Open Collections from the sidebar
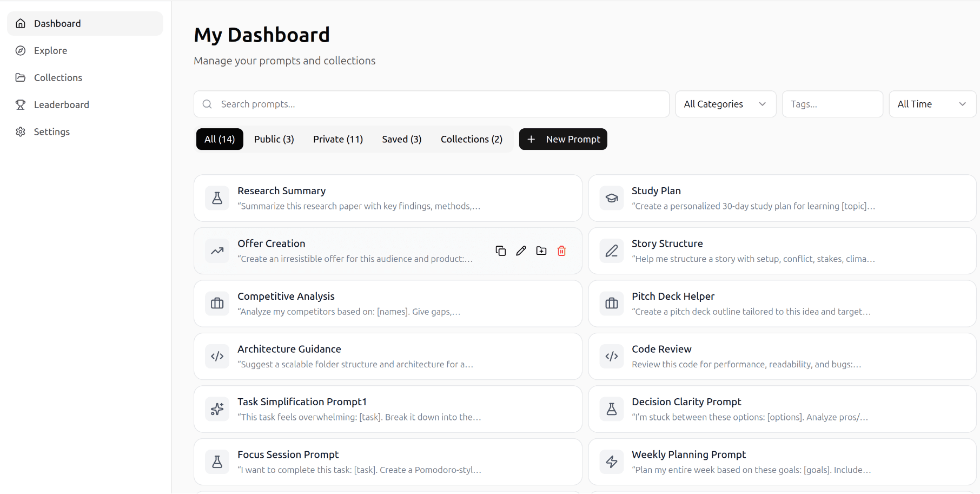 [x=57, y=77]
